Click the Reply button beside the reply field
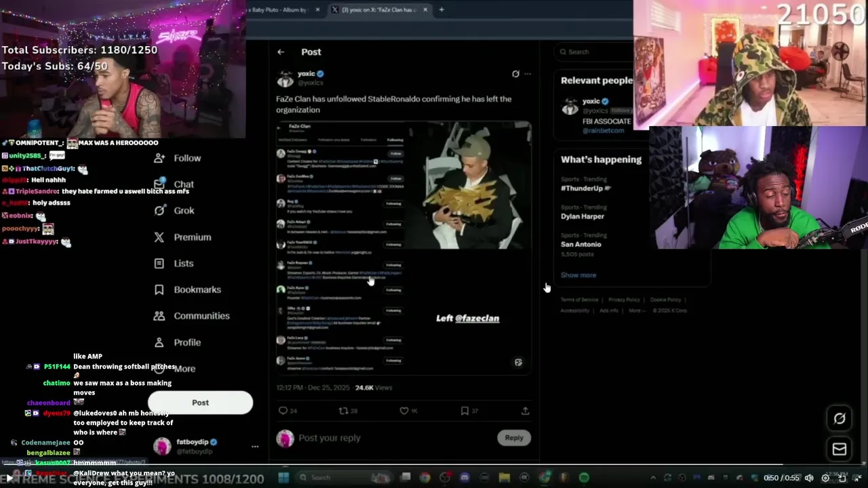 tap(514, 438)
